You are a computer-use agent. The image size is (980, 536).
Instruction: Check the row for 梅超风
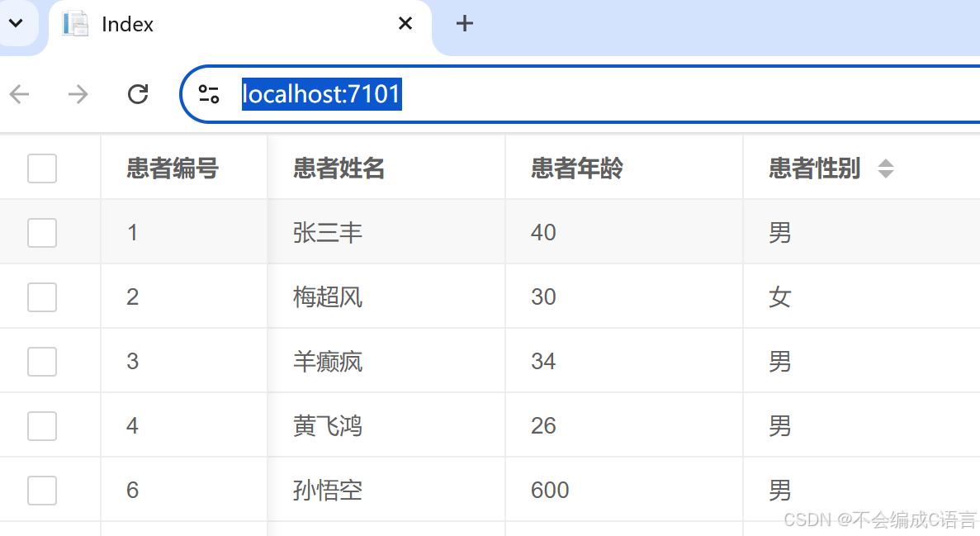tap(42, 297)
